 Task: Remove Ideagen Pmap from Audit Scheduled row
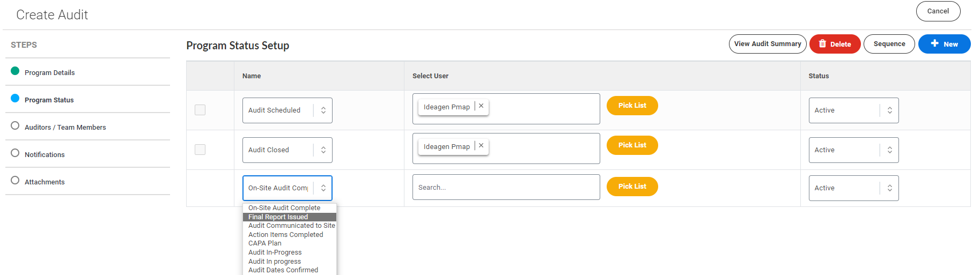point(481,106)
